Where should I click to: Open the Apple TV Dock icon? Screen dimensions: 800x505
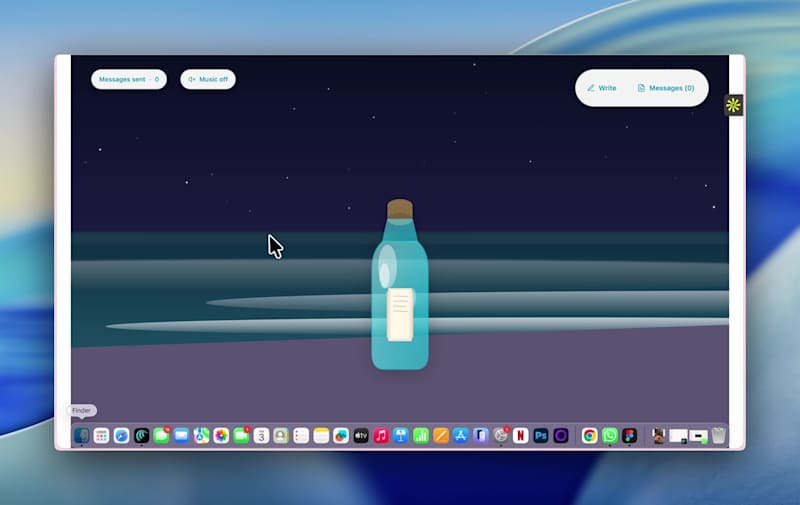pos(361,436)
